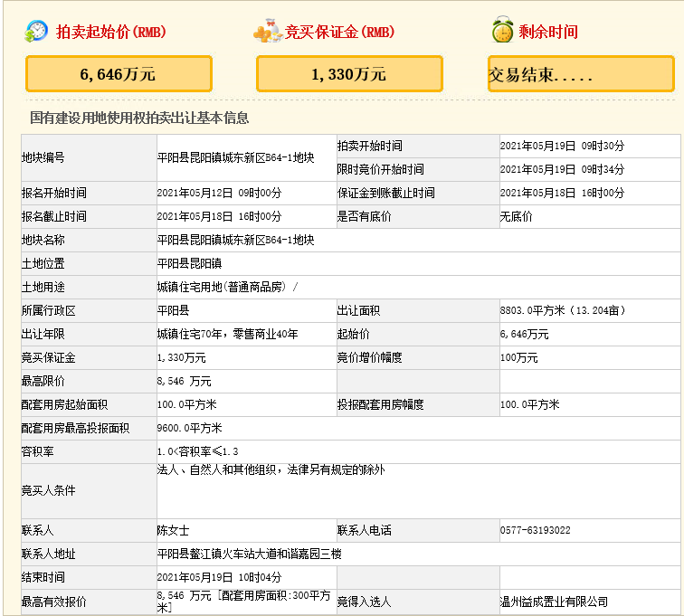The image size is (684, 616).
Task: Click timed bidding start 2021年05月19日 09时34分
Action: (562, 169)
